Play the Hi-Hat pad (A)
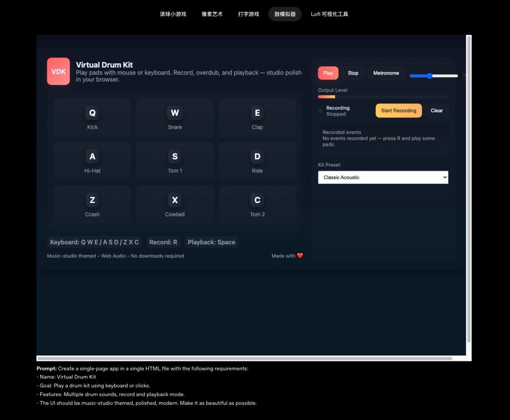The image size is (510, 420). coord(92,161)
